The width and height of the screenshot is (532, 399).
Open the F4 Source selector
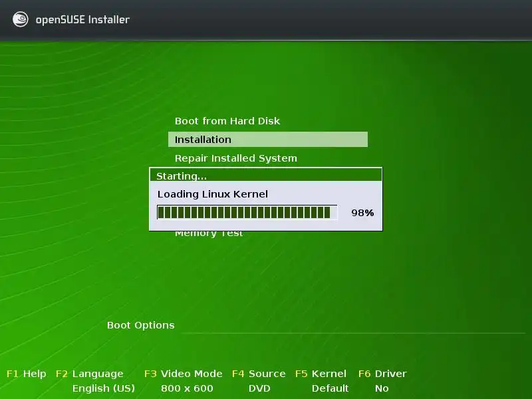[259, 374]
